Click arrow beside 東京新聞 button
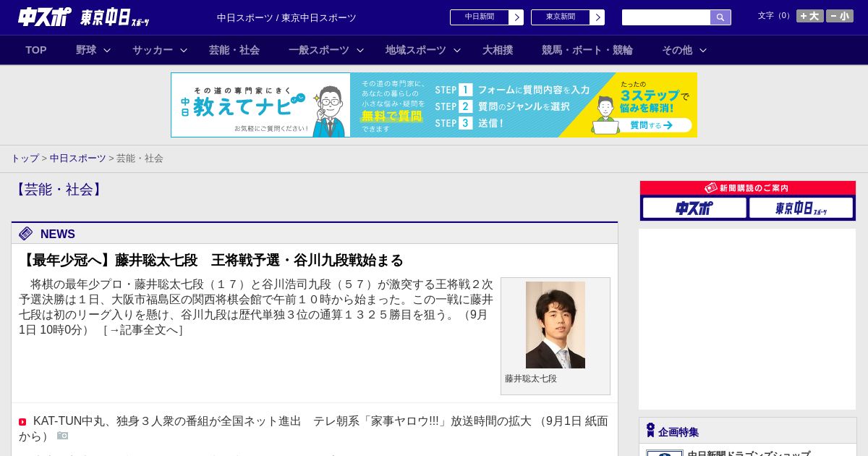The width and height of the screenshot is (868, 456). point(597,17)
